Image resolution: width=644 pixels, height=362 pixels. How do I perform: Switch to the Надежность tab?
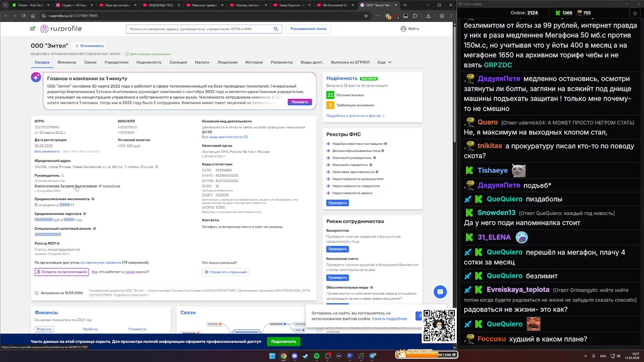149,62
